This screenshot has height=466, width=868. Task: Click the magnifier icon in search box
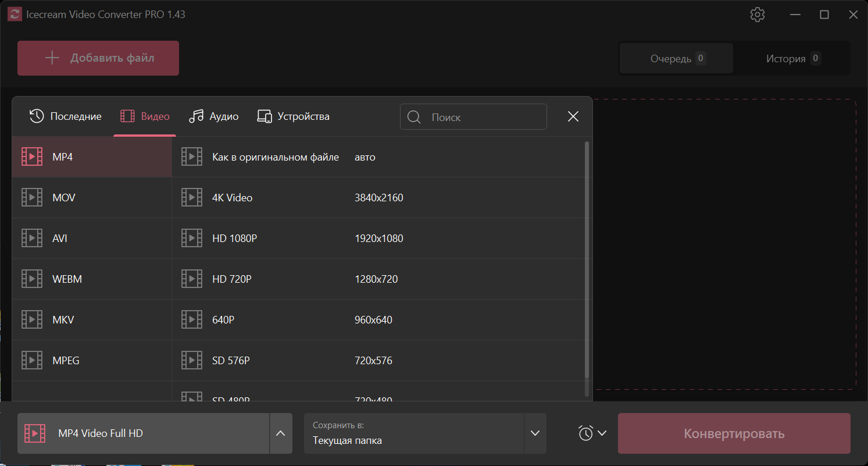(x=414, y=117)
